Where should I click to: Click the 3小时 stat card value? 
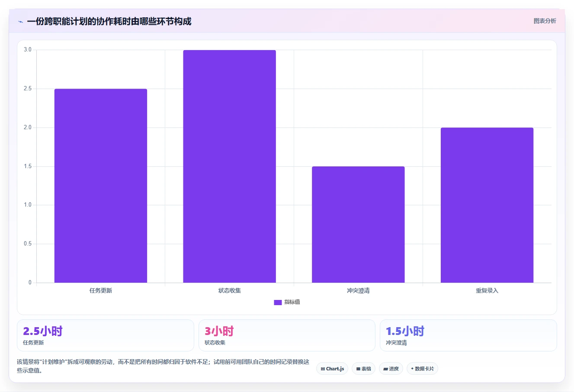pyautogui.click(x=219, y=331)
